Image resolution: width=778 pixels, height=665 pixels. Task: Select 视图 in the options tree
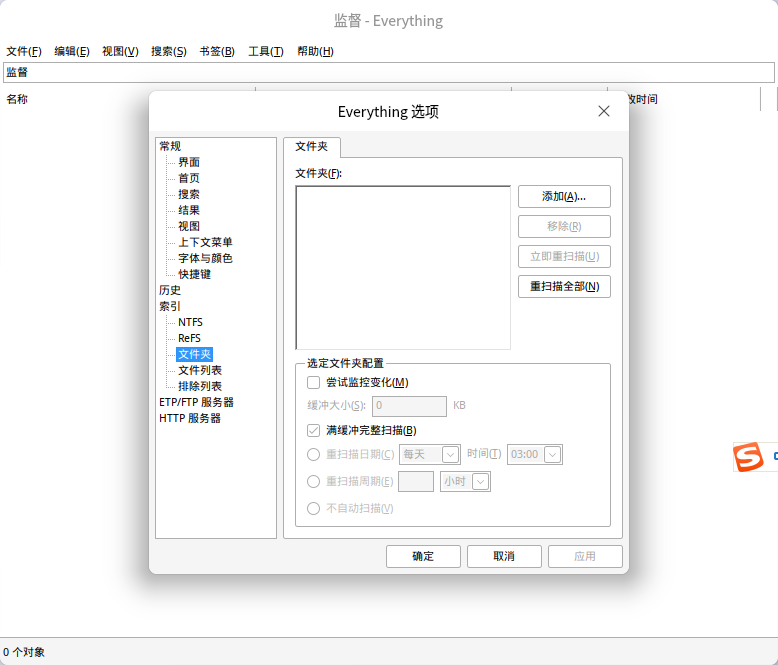(189, 226)
